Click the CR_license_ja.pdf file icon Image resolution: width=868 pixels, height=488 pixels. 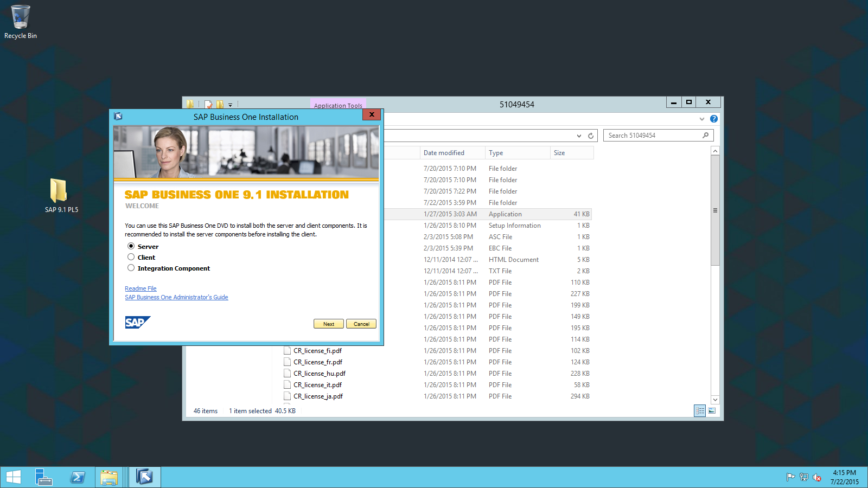click(288, 396)
